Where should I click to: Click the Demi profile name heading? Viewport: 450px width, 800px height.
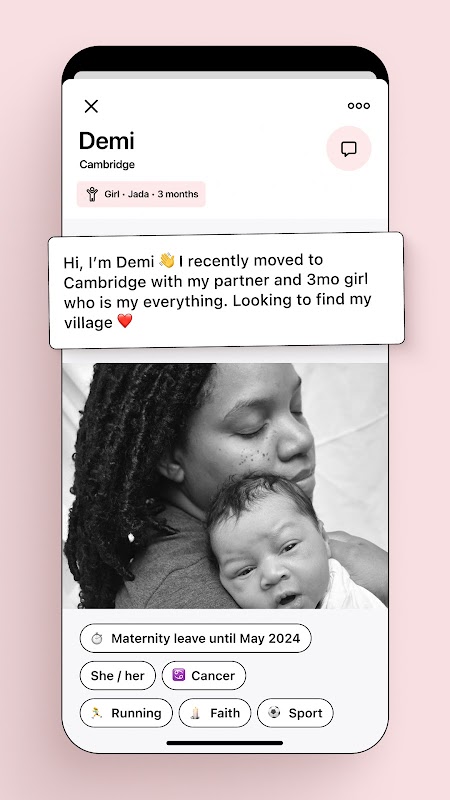pyautogui.click(x=107, y=141)
